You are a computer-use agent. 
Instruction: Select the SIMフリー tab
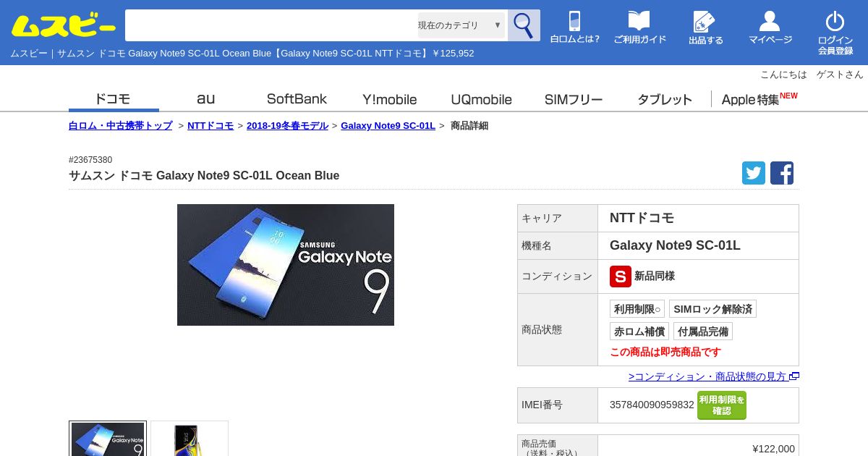coord(574,99)
